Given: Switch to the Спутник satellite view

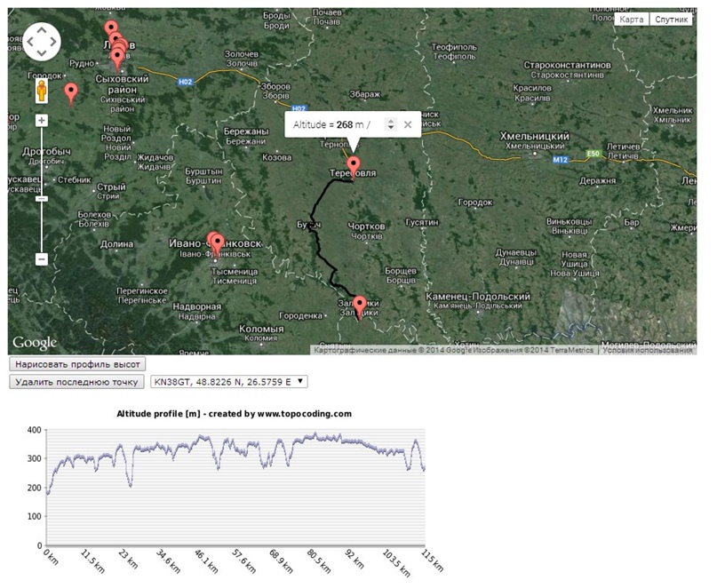Looking at the screenshot, I should [x=672, y=19].
